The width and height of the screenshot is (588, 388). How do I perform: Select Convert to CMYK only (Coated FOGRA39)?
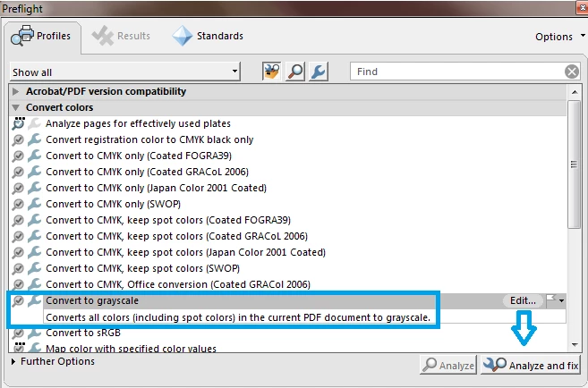pos(139,156)
